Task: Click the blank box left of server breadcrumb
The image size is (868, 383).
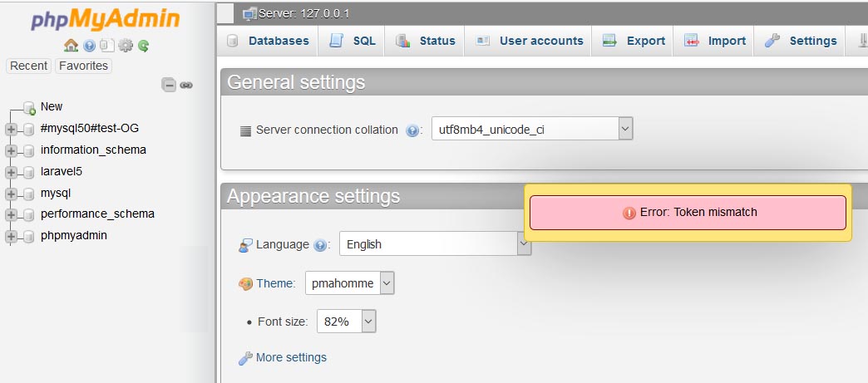Action: pyautogui.click(x=225, y=13)
